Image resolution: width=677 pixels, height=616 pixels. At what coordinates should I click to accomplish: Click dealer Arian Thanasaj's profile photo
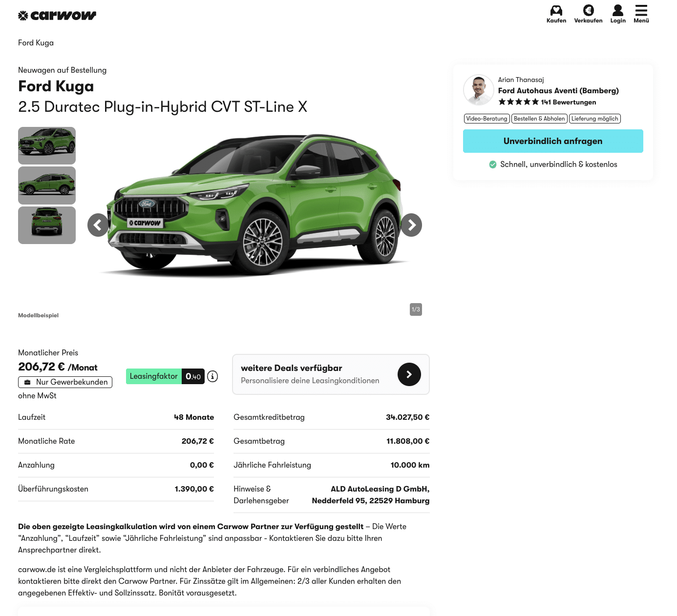pos(478,90)
